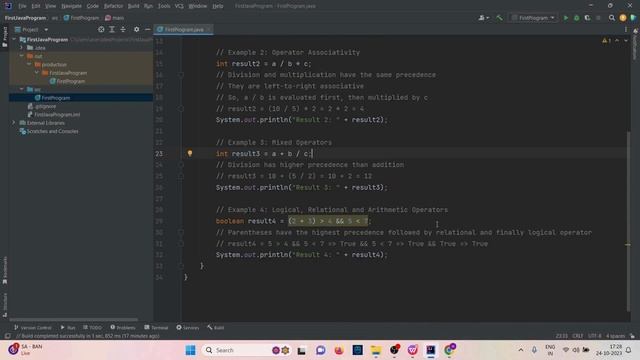This screenshot has width=640, height=360.
Task: Close the FirstProgram.java editor tab
Action: pos(209,29)
